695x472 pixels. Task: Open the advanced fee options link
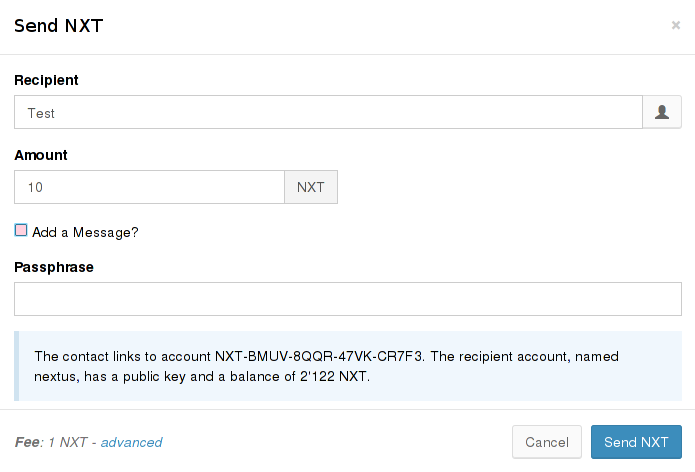(x=131, y=442)
